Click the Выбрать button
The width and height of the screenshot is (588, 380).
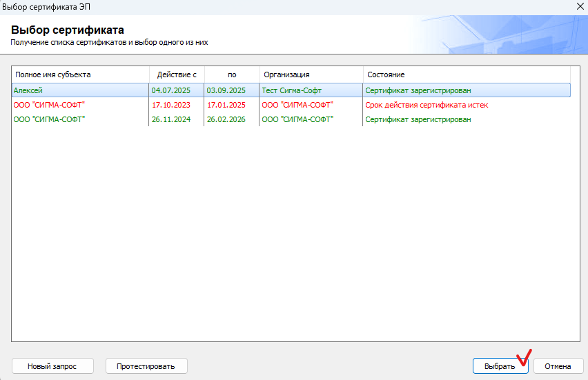coord(500,366)
